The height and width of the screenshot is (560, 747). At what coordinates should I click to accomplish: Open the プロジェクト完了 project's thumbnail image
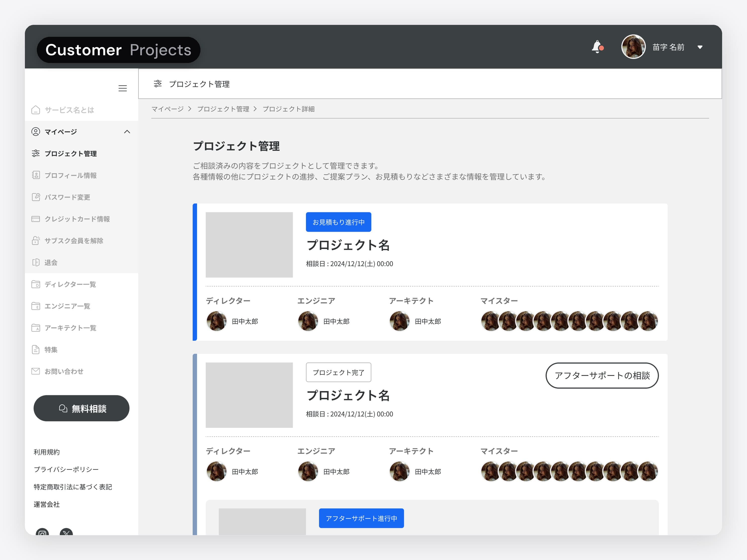point(249,395)
